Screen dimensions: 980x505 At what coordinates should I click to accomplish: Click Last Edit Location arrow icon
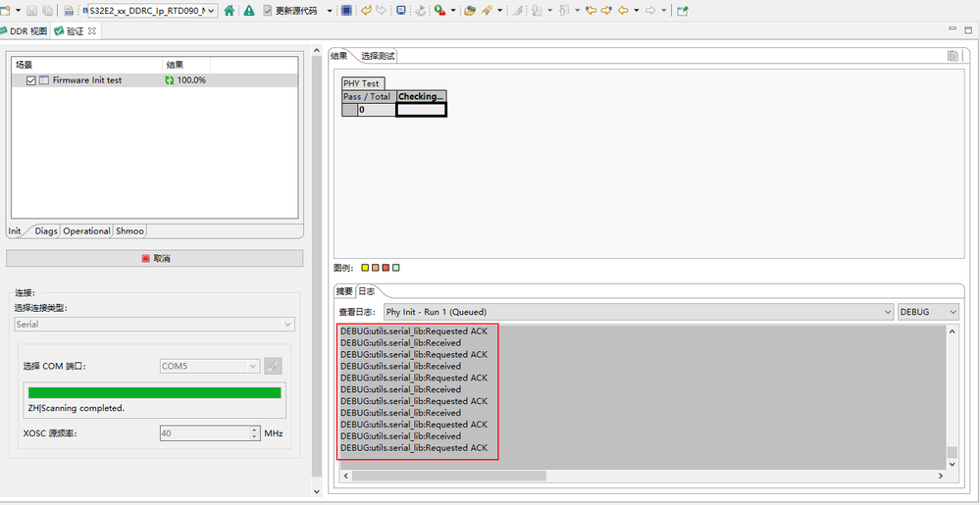(591, 11)
